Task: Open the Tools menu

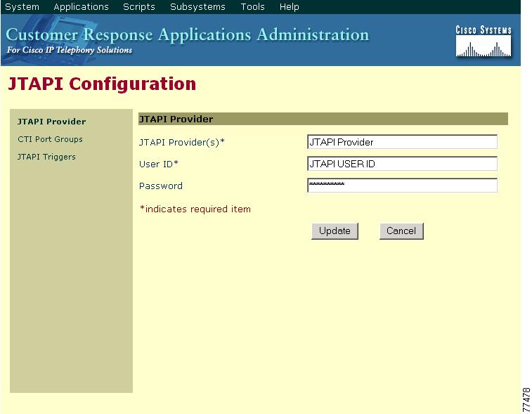Action: click(252, 7)
